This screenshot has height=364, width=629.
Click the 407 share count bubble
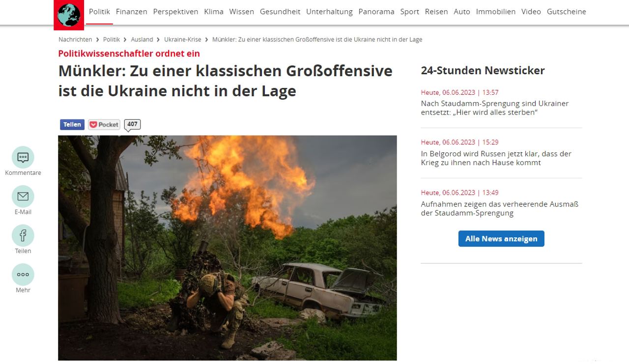[x=132, y=124]
